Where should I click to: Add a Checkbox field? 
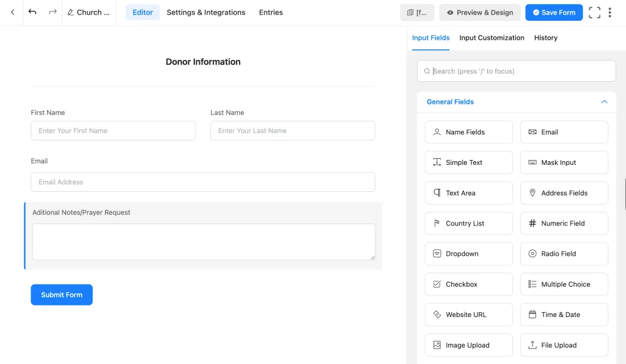(469, 284)
